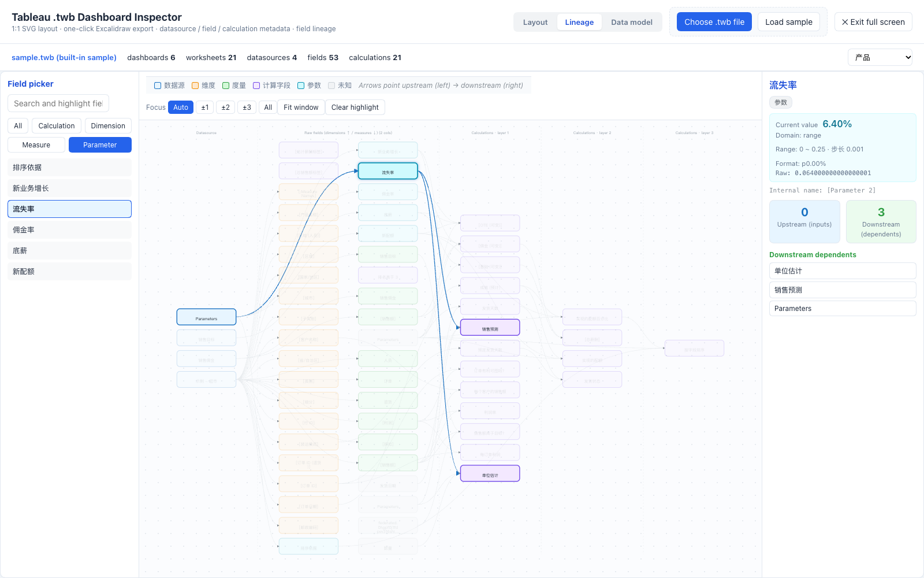The width and height of the screenshot is (924, 578).
Task: Click the sample.twb (built-in sample) link
Action: [64, 58]
